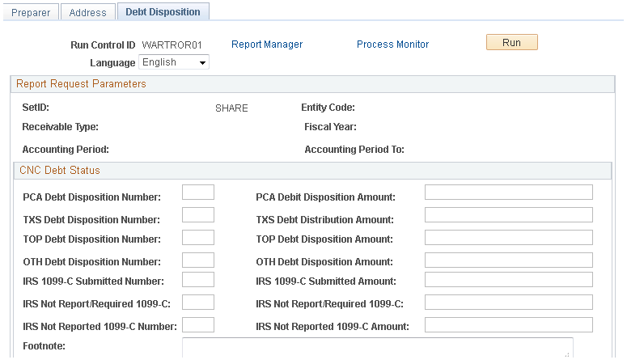This screenshot has height=364, width=627.
Task: Click the SetID value SHARE
Action: (231, 108)
